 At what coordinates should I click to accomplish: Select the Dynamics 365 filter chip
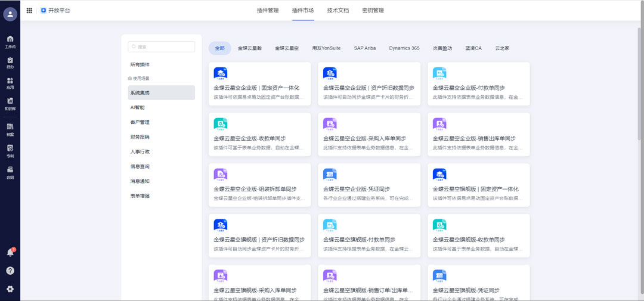(404, 48)
